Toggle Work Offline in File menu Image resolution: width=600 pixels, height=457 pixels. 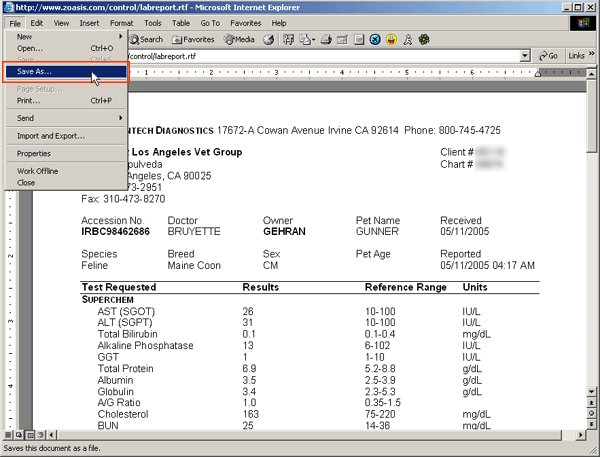(67, 171)
